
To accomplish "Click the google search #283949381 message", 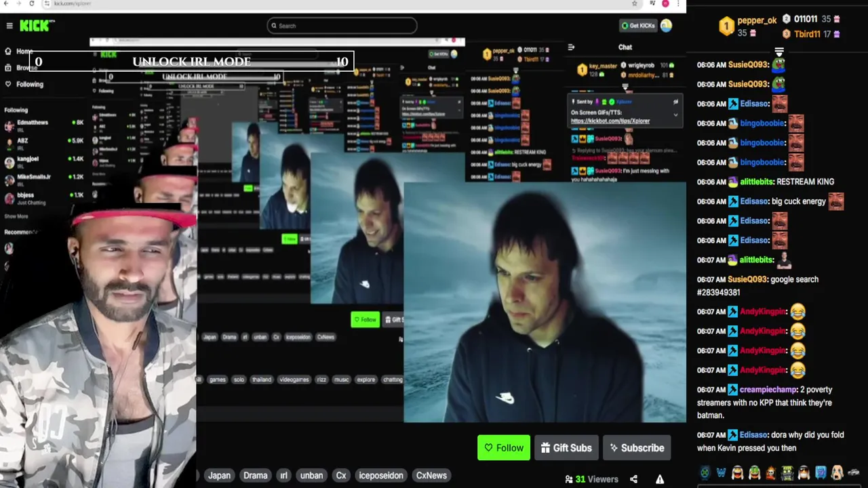I will (757, 286).
